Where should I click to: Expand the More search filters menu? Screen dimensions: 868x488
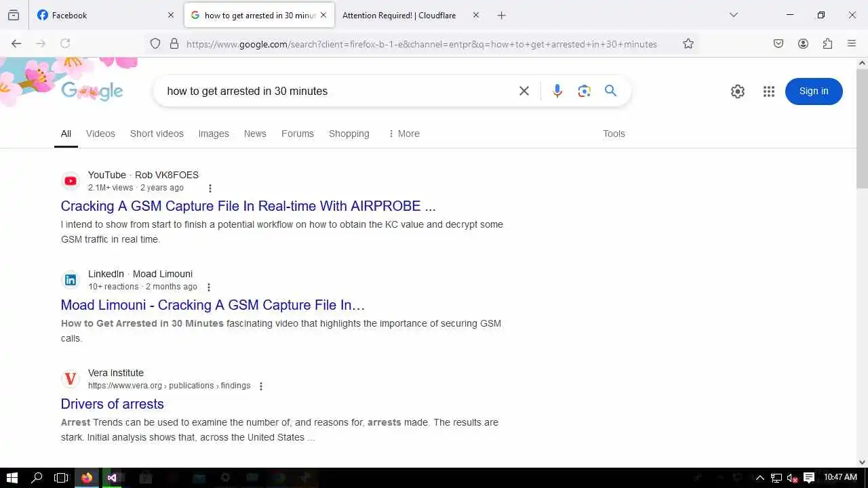point(404,134)
